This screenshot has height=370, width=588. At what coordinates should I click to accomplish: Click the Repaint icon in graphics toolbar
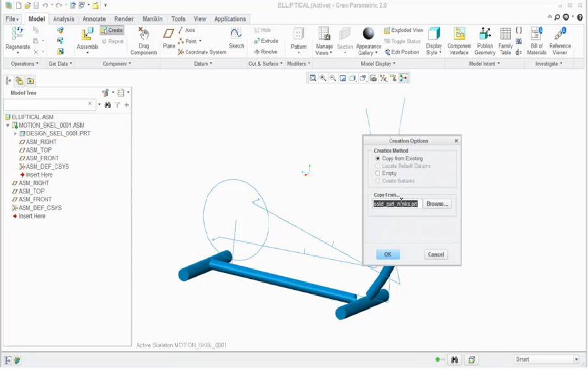pyautogui.click(x=343, y=78)
